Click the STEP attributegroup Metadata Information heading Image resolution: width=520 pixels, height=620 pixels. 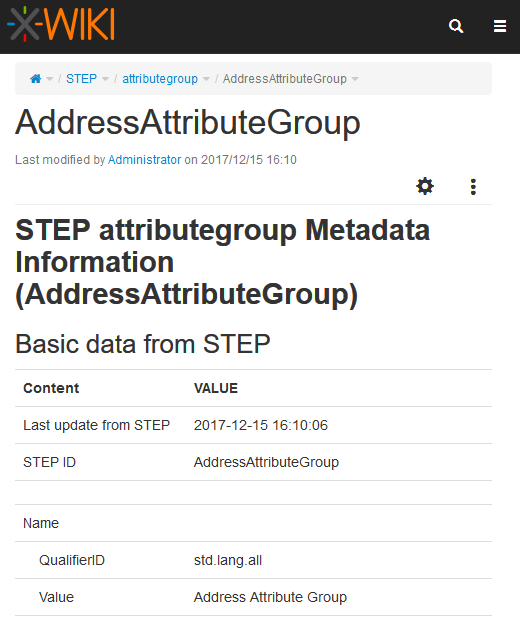[x=222, y=262]
